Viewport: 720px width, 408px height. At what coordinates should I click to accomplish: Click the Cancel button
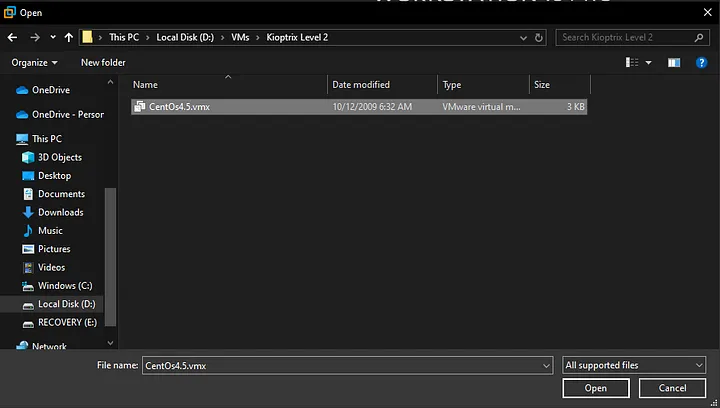[x=672, y=388]
